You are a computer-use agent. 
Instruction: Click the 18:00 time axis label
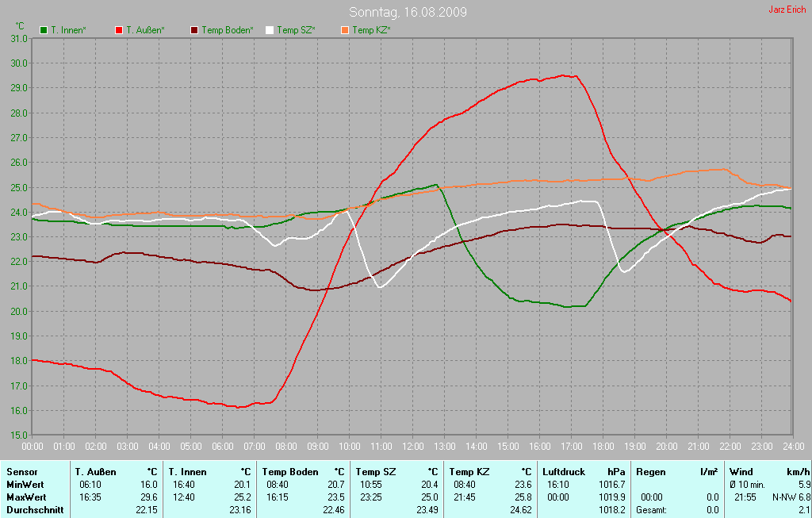coord(603,446)
